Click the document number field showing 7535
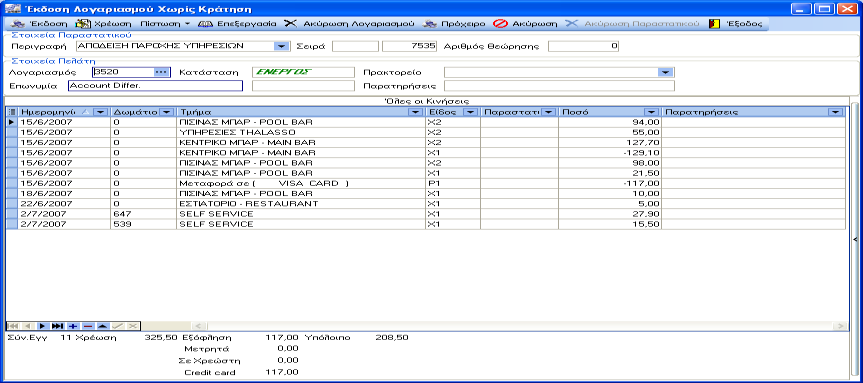 (x=410, y=46)
